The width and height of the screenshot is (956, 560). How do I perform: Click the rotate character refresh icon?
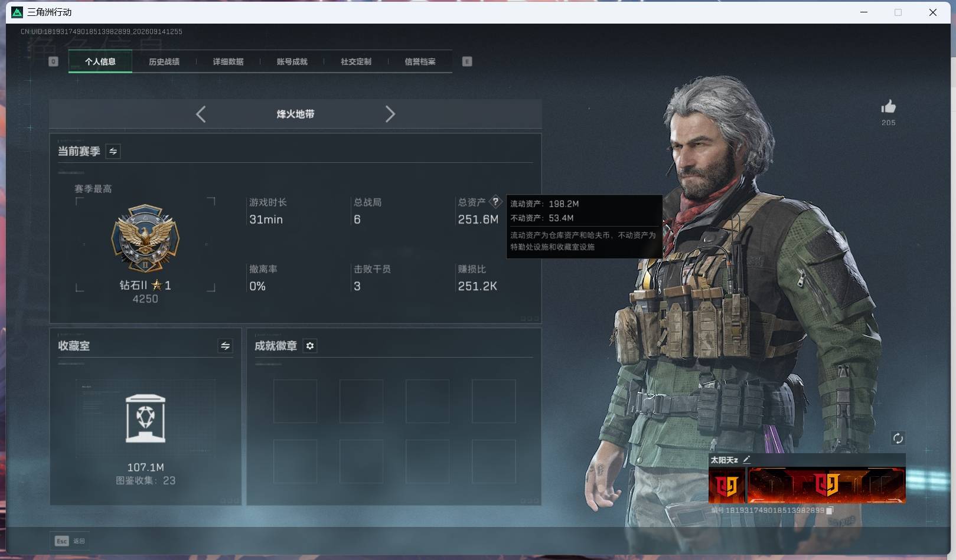pos(898,438)
